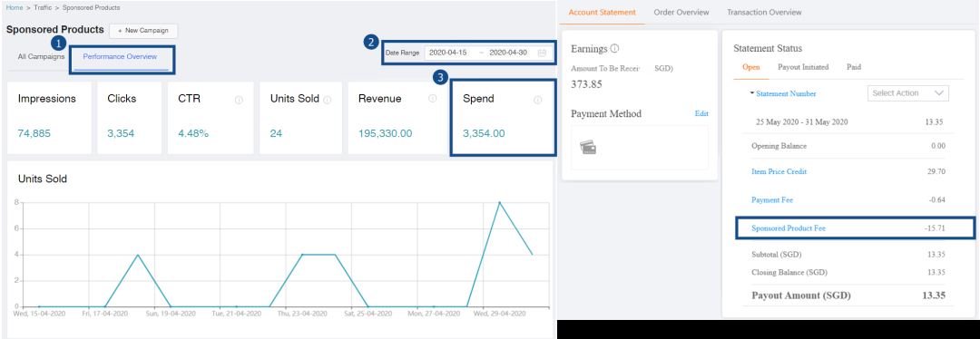
Task: Click the info icon next to Earnings
Action: (614, 48)
